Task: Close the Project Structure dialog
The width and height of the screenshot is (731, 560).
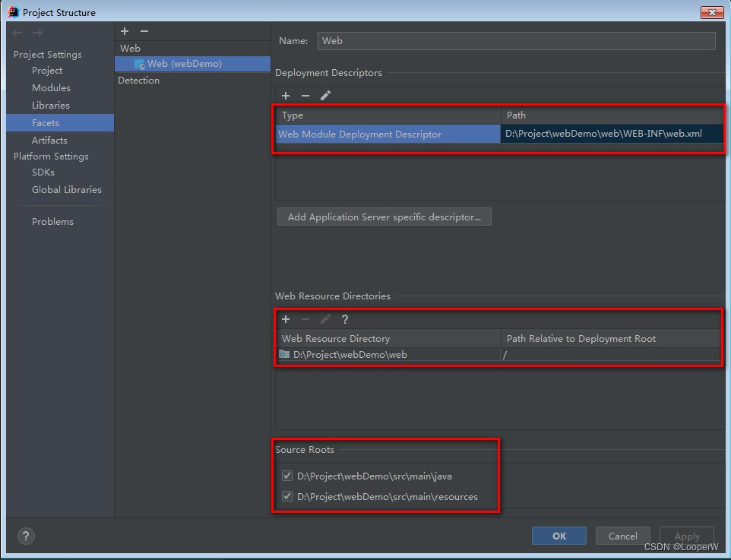Action: 712,12
